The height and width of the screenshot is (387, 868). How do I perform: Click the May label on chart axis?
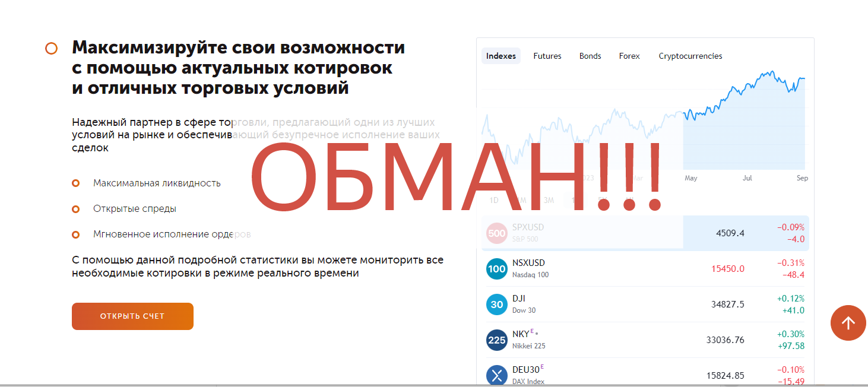pos(691,178)
